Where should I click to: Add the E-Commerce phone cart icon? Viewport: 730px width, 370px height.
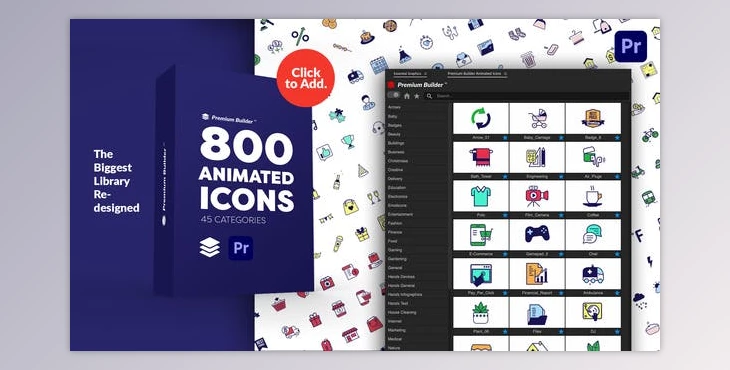click(481, 235)
